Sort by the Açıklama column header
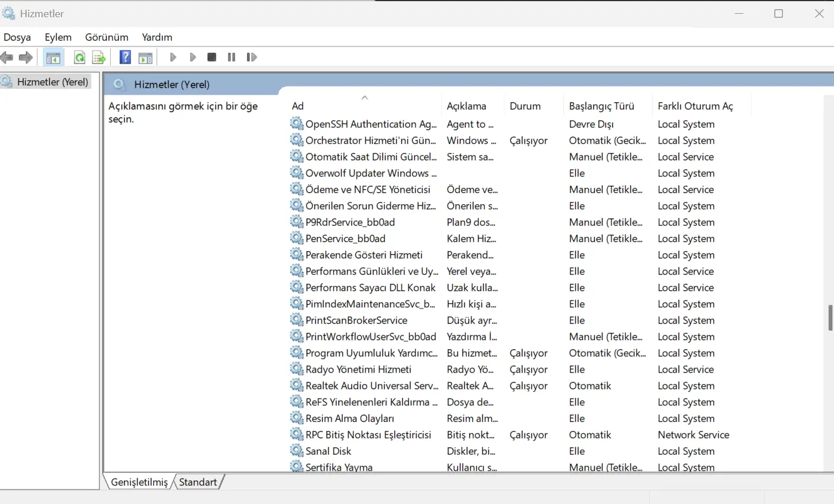Screen dimensions: 834x504 click(x=473, y=106)
